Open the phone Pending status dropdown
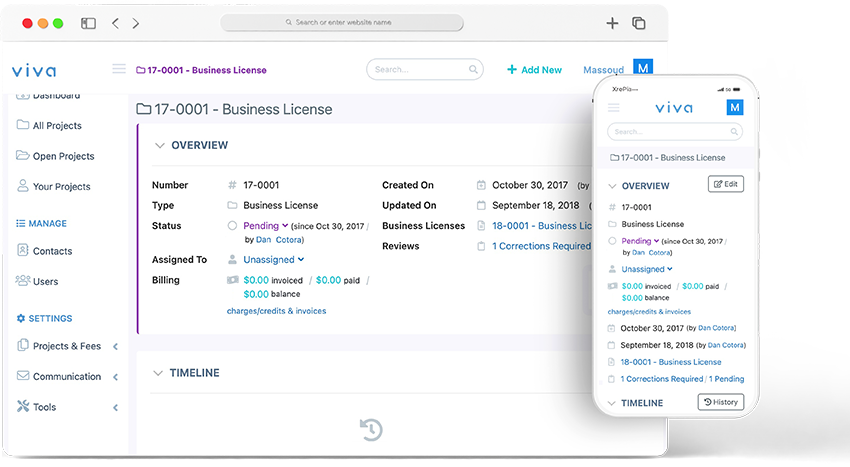The image size is (850, 467). (640, 241)
